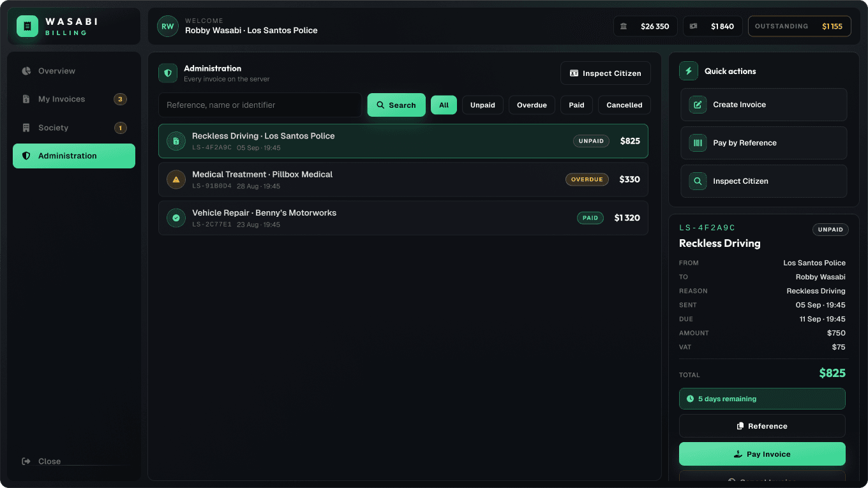Open Inspect Citizen from the Administration header

[606, 73]
